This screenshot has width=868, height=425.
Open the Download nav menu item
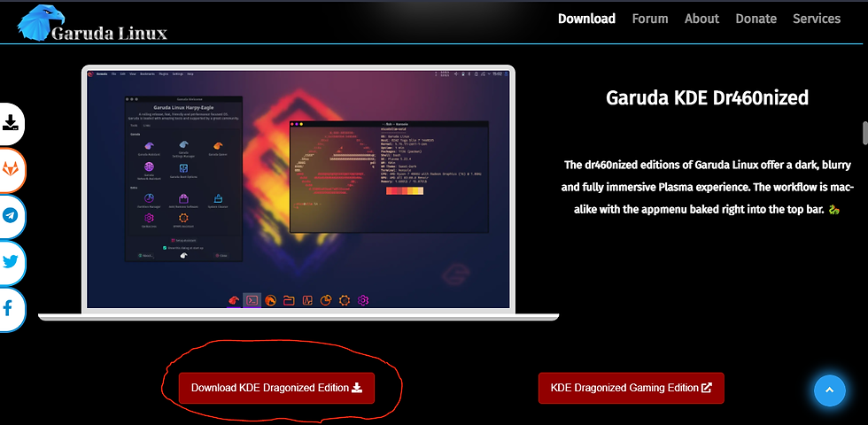pos(586,19)
